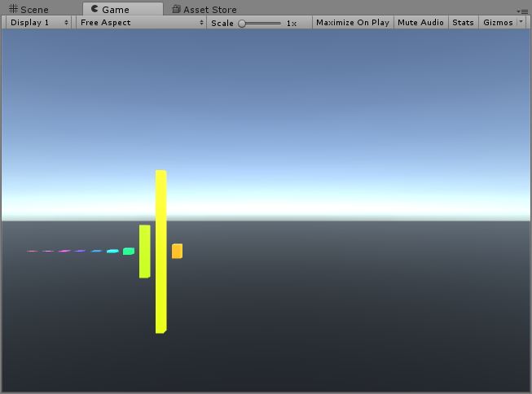
Task: Click the orange cube in the game view
Action: point(177,251)
